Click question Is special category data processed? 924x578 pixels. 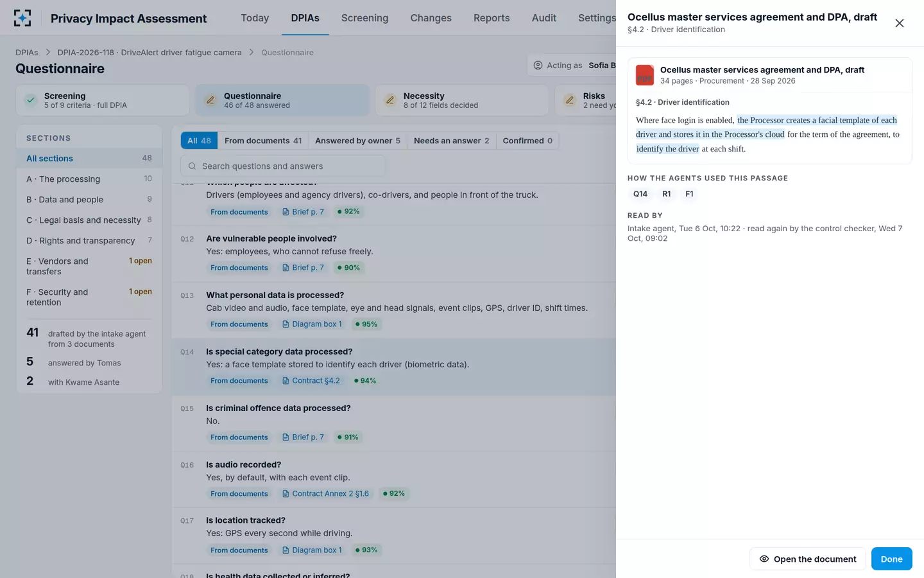point(279,352)
